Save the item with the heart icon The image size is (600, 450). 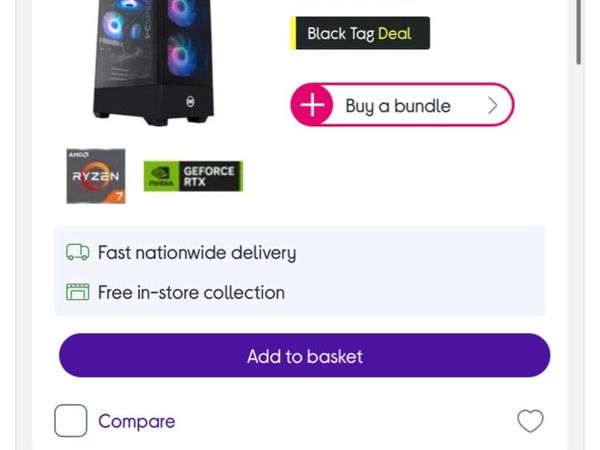pyautogui.click(x=530, y=421)
